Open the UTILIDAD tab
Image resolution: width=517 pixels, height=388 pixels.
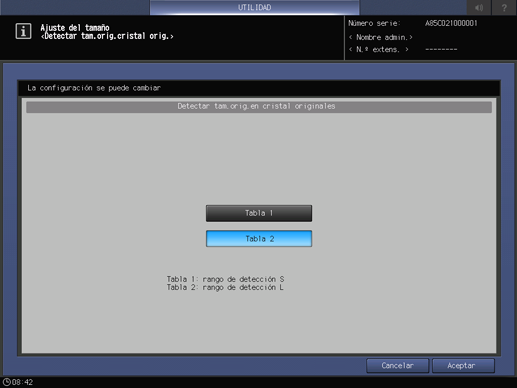pyautogui.click(x=254, y=7)
